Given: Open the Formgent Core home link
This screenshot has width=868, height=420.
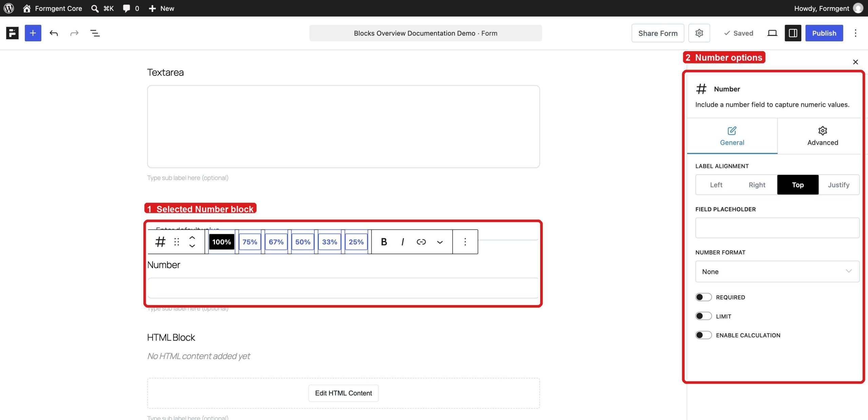Looking at the screenshot, I should 53,8.
